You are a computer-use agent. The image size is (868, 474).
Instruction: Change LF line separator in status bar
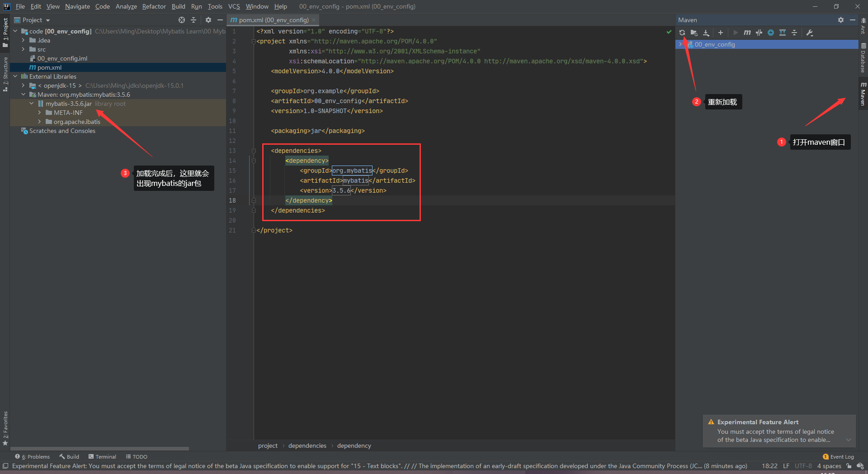[786, 466]
